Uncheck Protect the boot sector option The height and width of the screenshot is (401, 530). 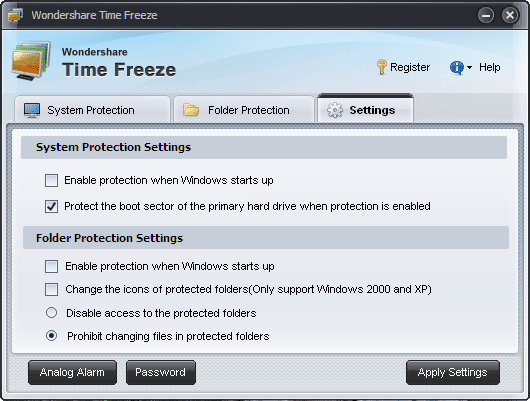pyautogui.click(x=51, y=206)
